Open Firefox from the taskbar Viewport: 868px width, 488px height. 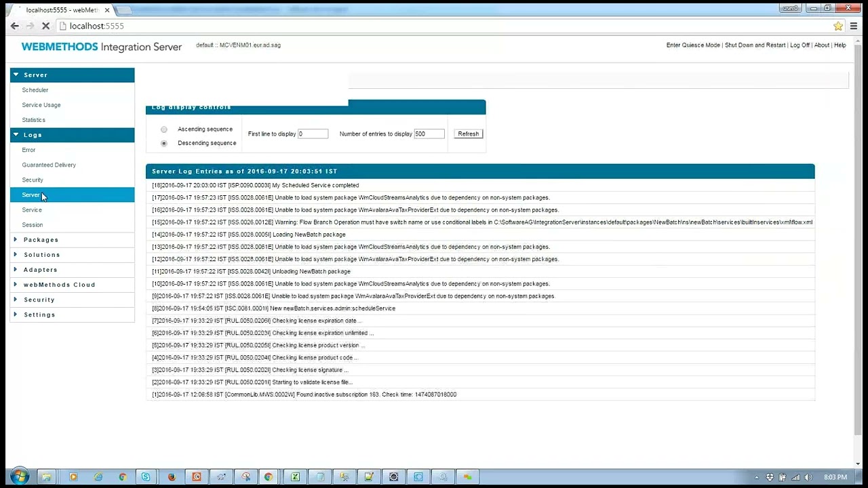coord(172,477)
